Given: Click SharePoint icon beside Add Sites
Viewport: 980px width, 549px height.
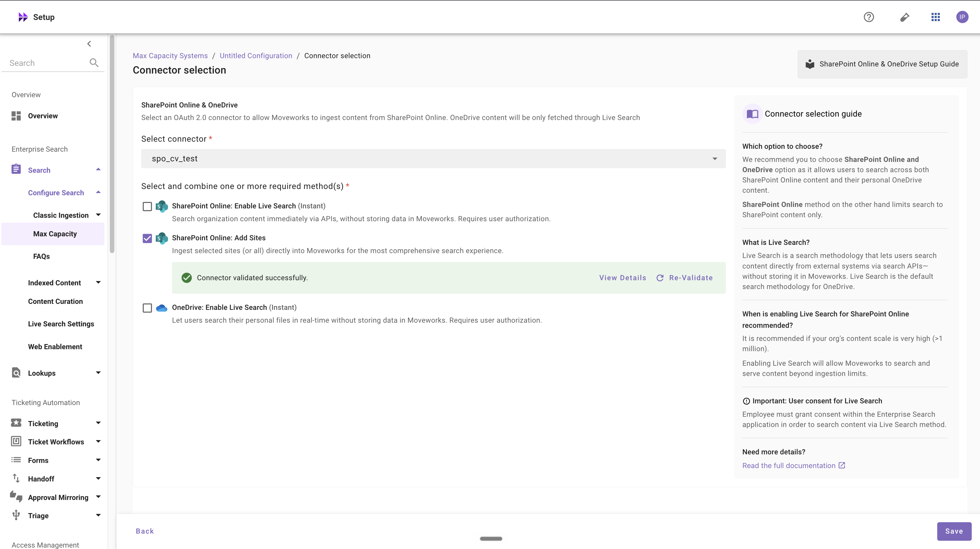Looking at the screenshot, I should pyautogui.click(x=162, y=238).
